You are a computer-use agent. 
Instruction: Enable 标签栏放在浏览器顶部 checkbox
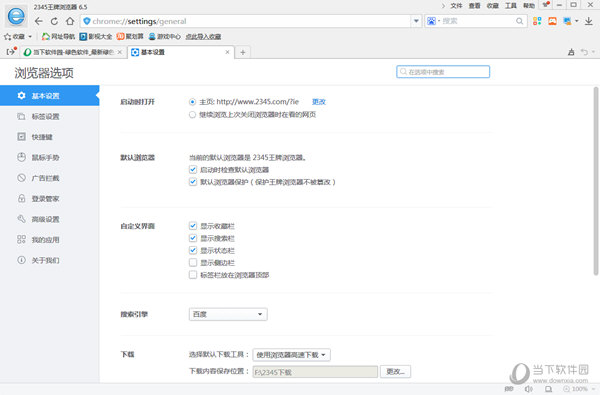pos(193,275)
